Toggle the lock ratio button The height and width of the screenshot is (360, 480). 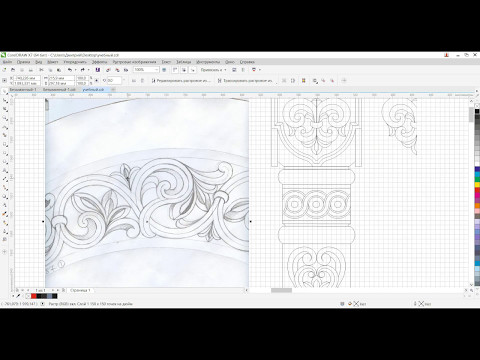pyautogui.click(x=97, y=81)
